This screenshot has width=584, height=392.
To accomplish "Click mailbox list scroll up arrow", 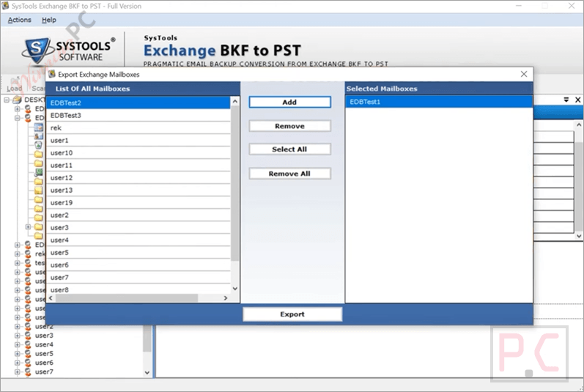I will [x=235, y=101].
